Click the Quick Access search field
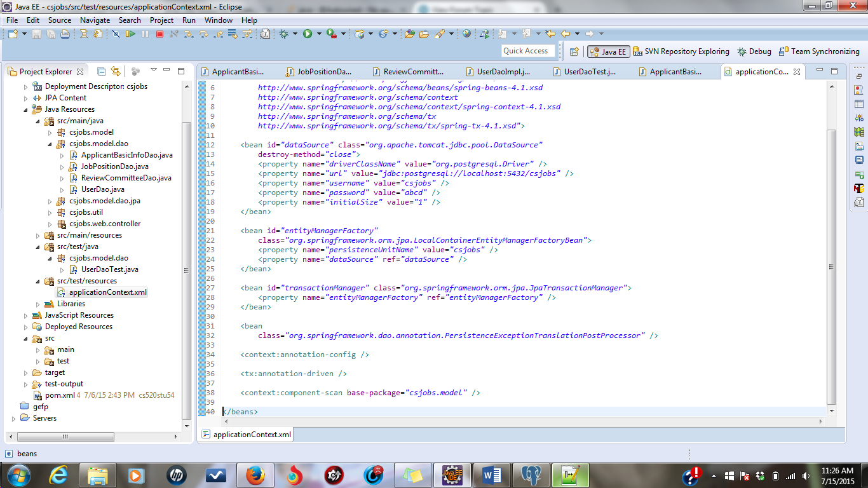Viewport: 868px width, 488px height. click(526, 51)
